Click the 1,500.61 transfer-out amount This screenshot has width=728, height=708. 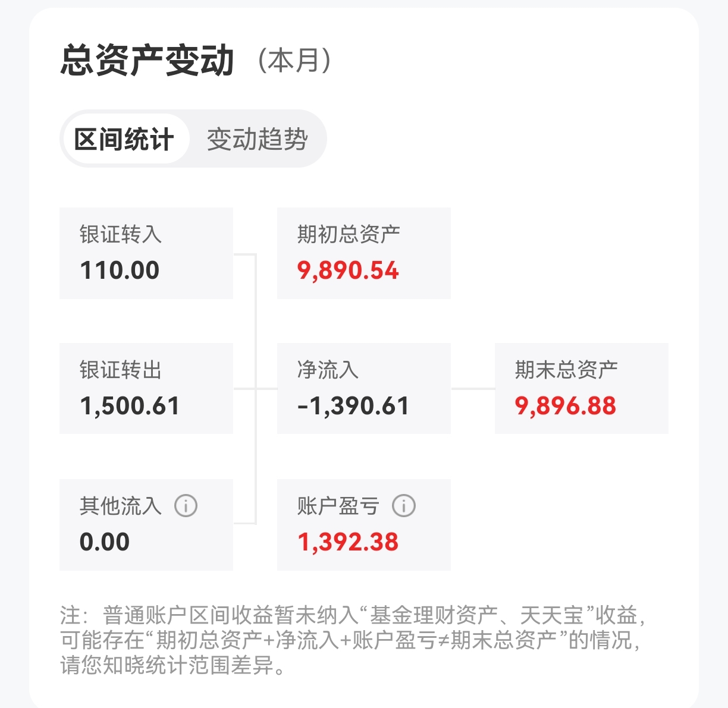click(x=130, y=406)
